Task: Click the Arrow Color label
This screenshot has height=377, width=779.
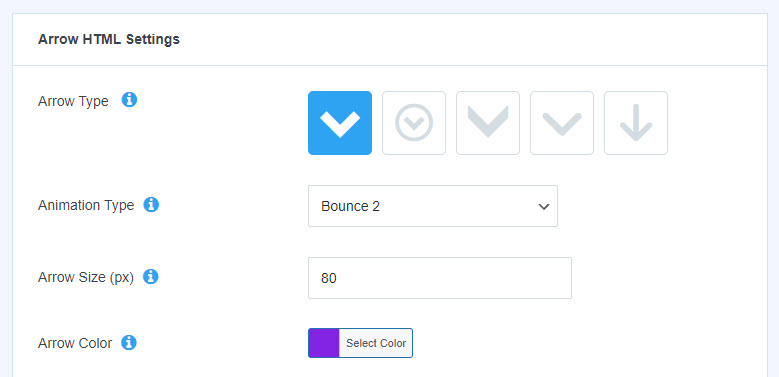Action: click(75, 343)
